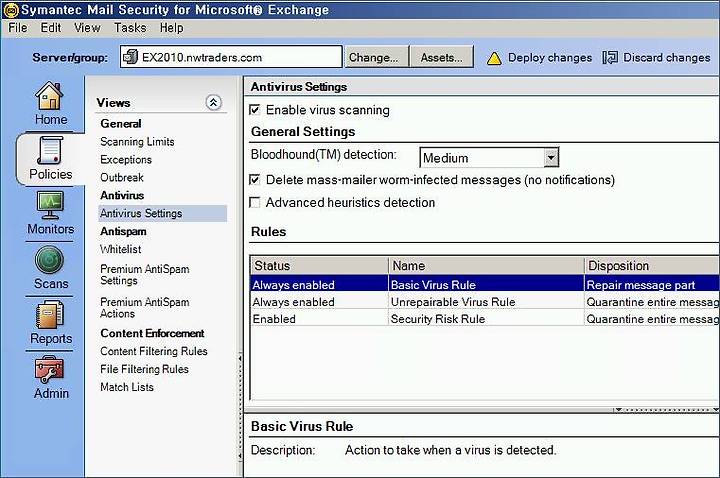Viewport: 720px width, 478px height.
Task: Open Content Filtering Rules
Action: [x=154, y=351]
